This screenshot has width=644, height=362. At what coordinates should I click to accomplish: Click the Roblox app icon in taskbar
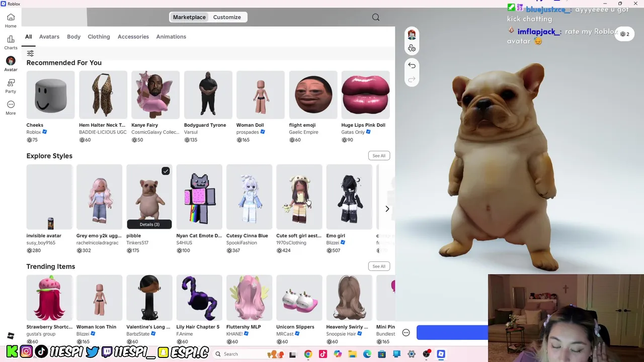point(441,354)
